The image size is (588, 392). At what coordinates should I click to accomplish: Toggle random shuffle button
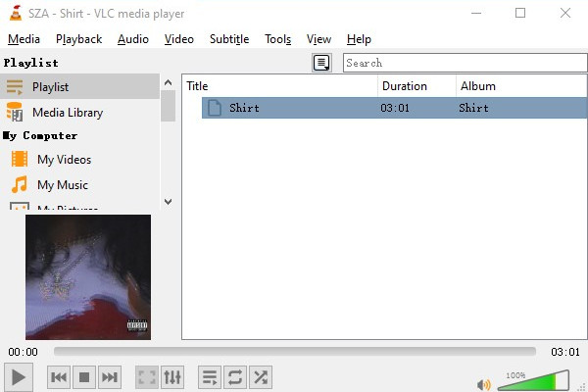261,377
